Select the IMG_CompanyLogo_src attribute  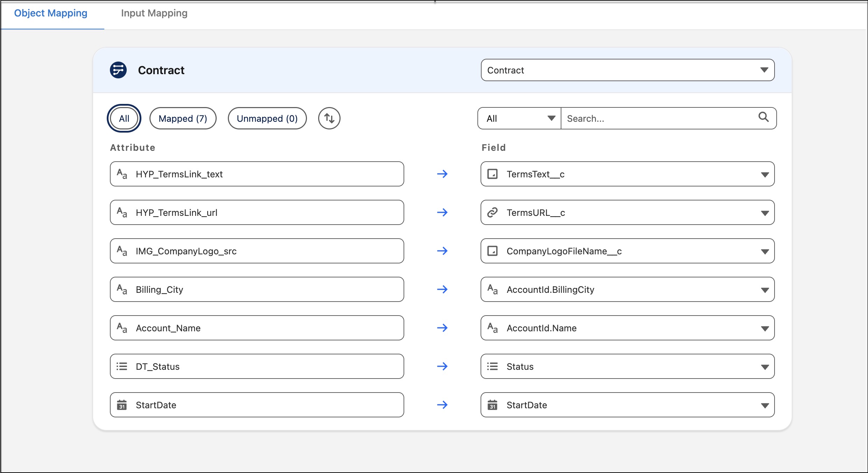(x=257, y=251)
